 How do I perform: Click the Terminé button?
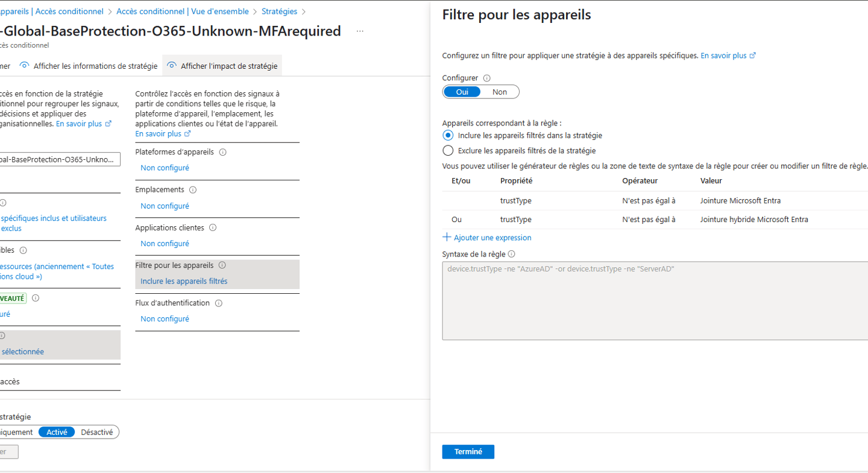(468, 451)
